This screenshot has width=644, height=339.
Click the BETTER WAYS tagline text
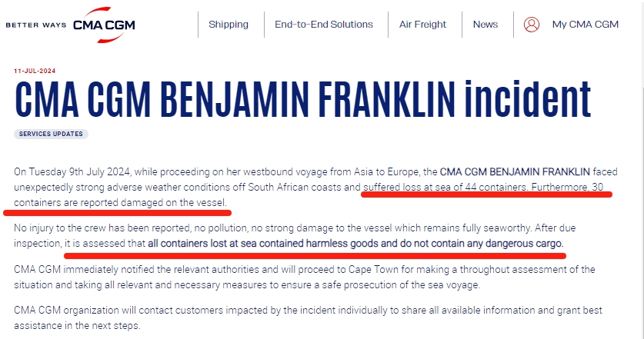(x=36, y=25)
